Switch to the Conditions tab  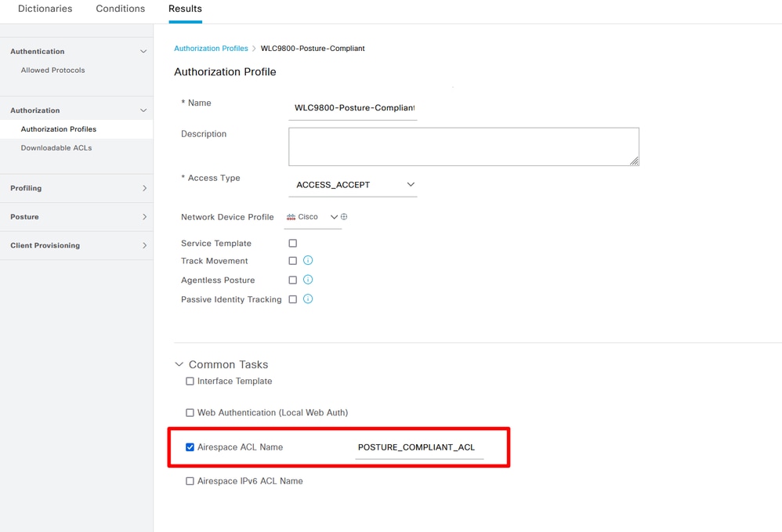pyautogui.click(x=120, y=9)
